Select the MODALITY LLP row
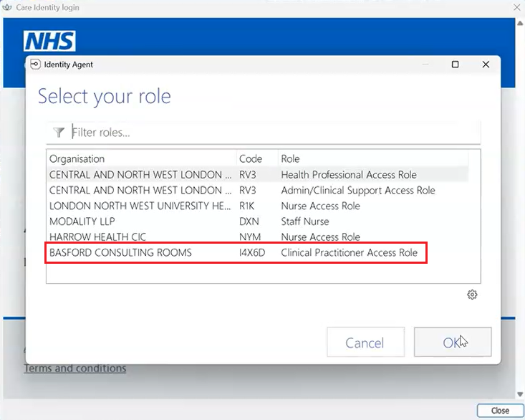 pos(257,221)
